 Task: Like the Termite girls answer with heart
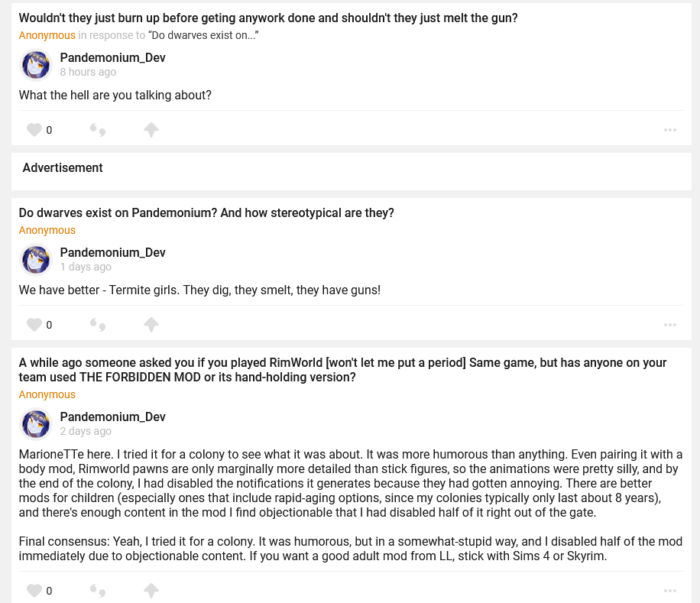tap(34, 325)
